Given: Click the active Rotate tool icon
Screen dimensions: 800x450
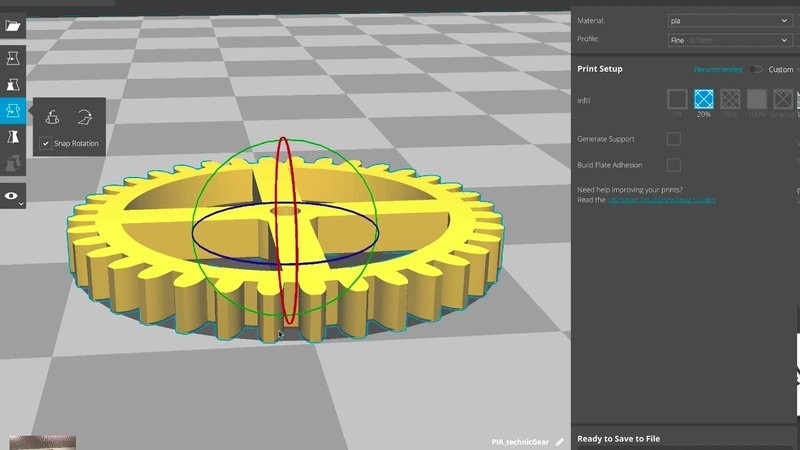Looking at the screenshot, I should (x=13, y=111).
